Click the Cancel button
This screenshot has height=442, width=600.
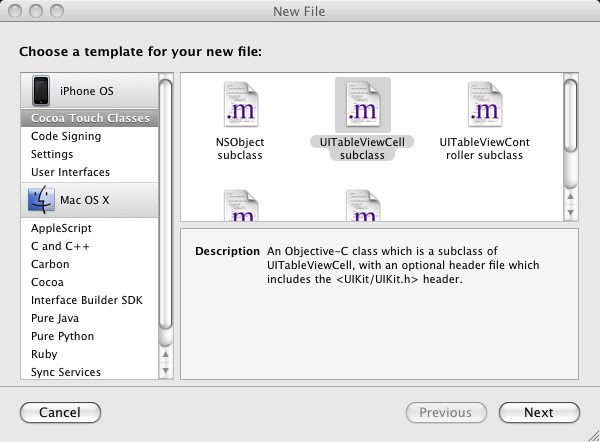[60, 413]
